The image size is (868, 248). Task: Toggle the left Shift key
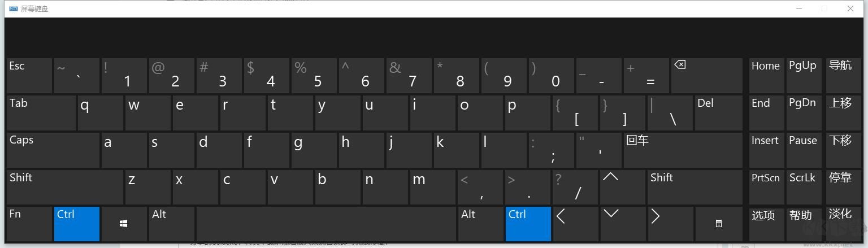tap(64, 187)
